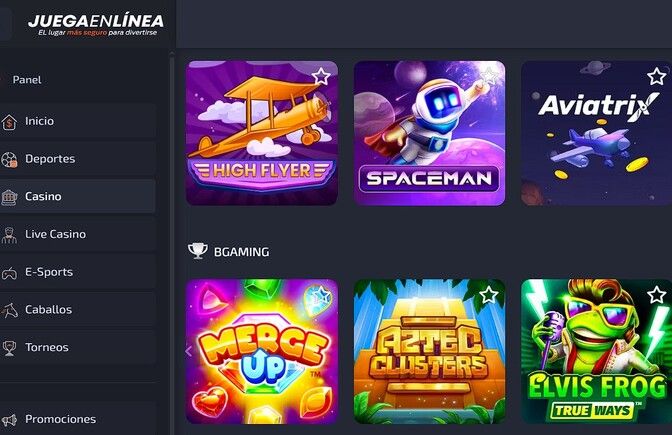Mark Elvis Frog True Ways as favorite
Screen dimensions: 672x435
click(x=656, y=295)
